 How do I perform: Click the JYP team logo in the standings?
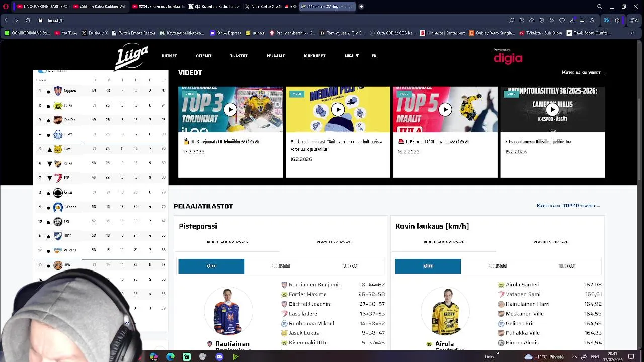(x=58, y=178)
